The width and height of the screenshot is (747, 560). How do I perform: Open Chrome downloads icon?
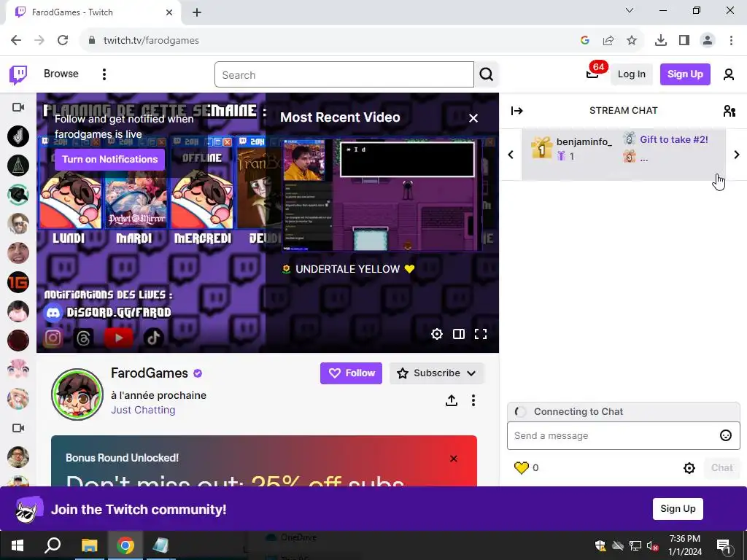(660, 41)
